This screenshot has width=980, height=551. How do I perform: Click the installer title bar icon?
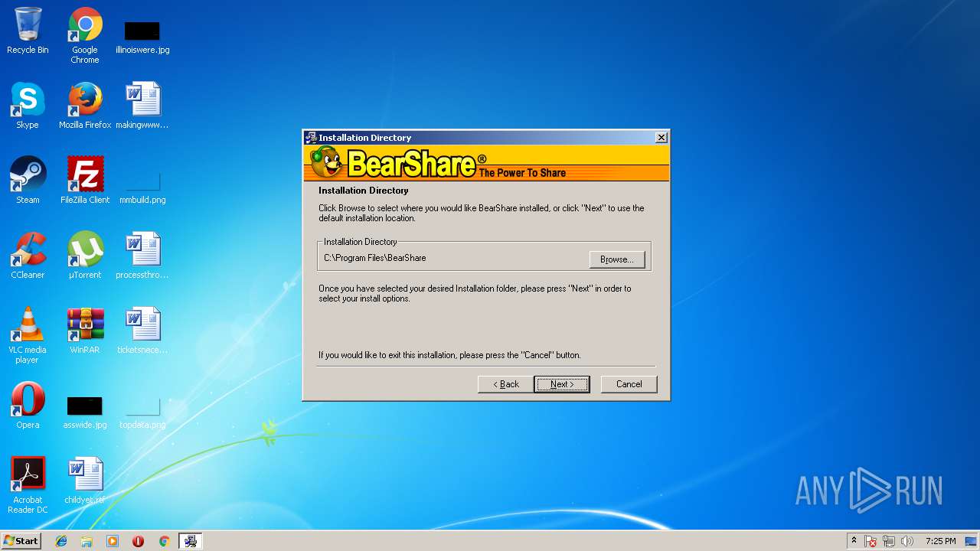coord(311,138)
